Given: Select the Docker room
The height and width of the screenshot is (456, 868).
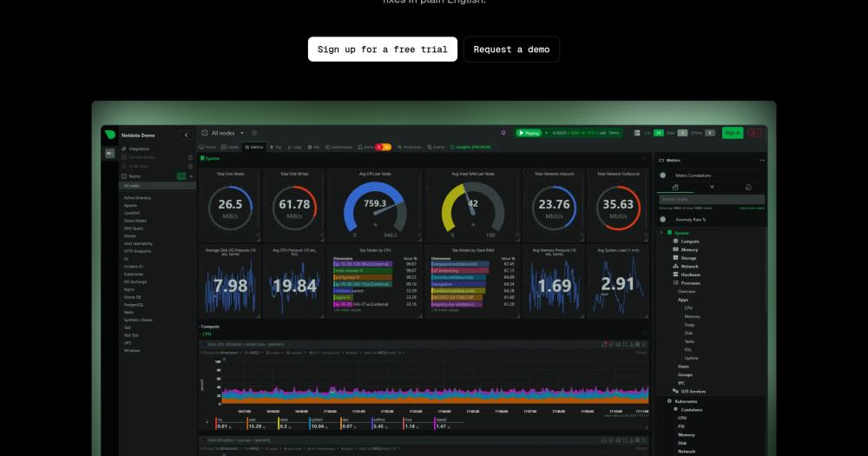Looking at the screenshot, I should coord(130,236).
